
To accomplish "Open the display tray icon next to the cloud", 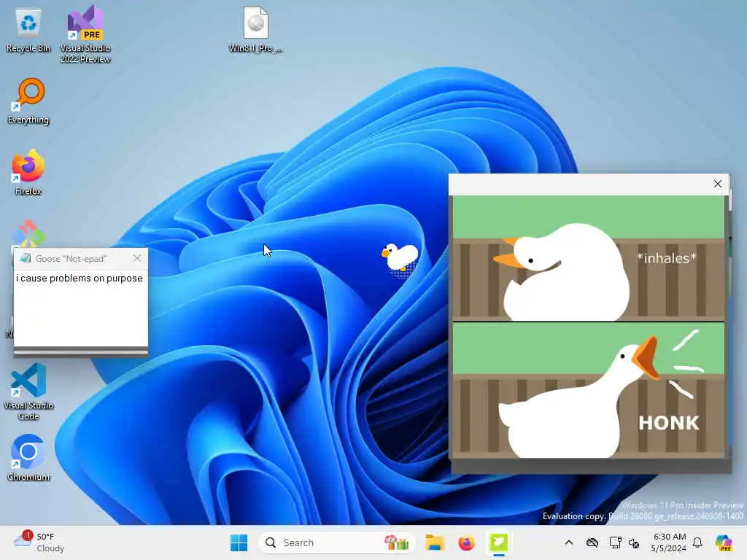I will tap(615, 542).
